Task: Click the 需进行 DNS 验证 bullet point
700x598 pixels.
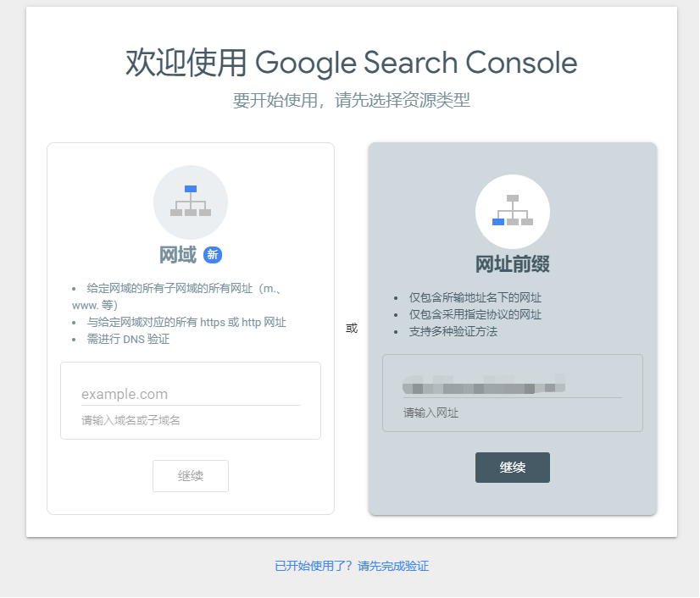Action: click(128, 339)
